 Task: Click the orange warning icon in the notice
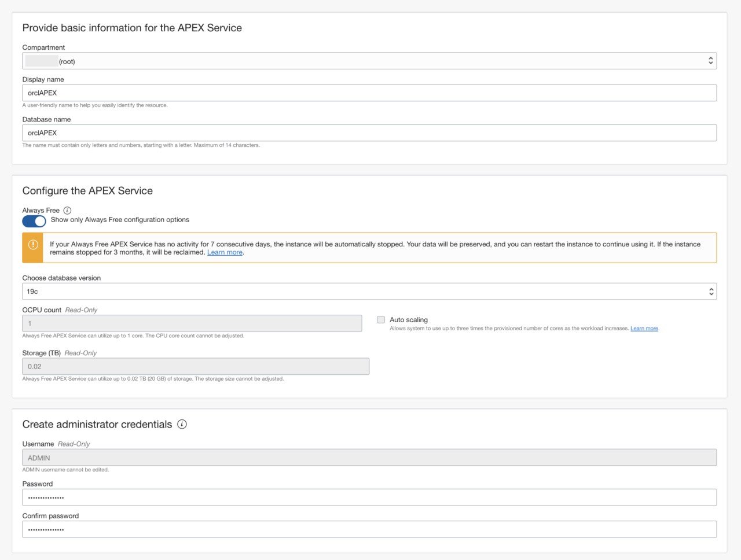coord(33,245)
